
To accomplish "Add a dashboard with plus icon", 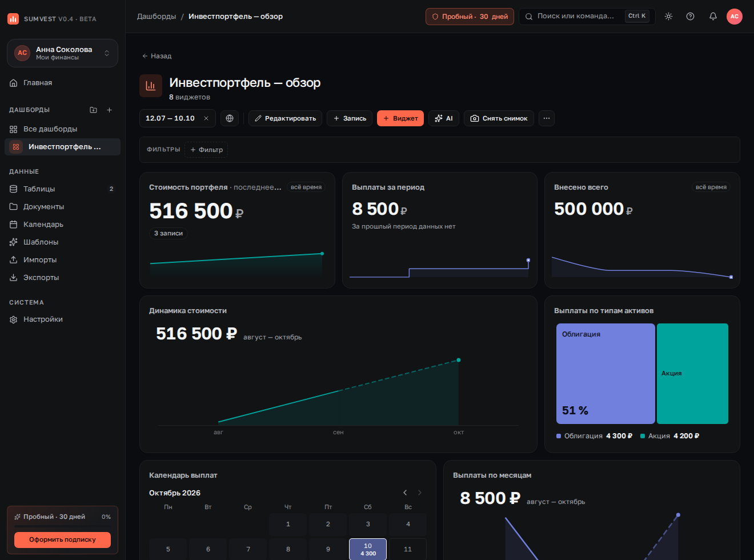I will coord(109,110).
